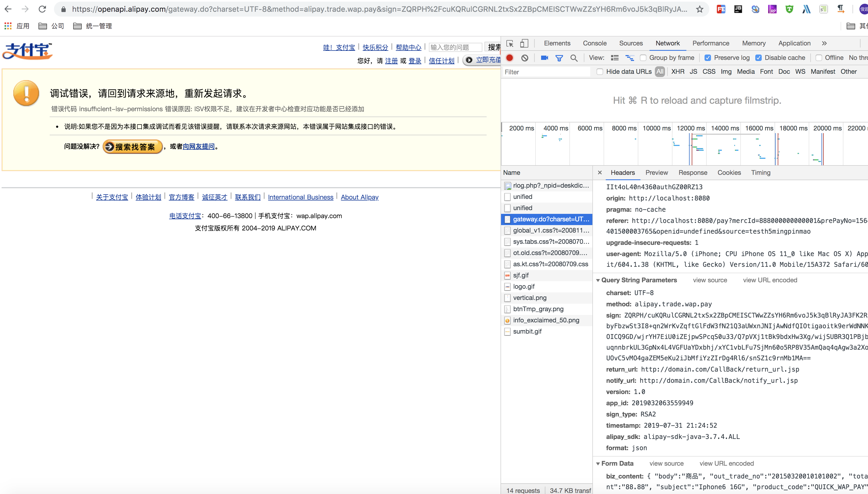This screenshot has width=868, height=494.
Task: Open the request Timing tab
Action: 761,172
